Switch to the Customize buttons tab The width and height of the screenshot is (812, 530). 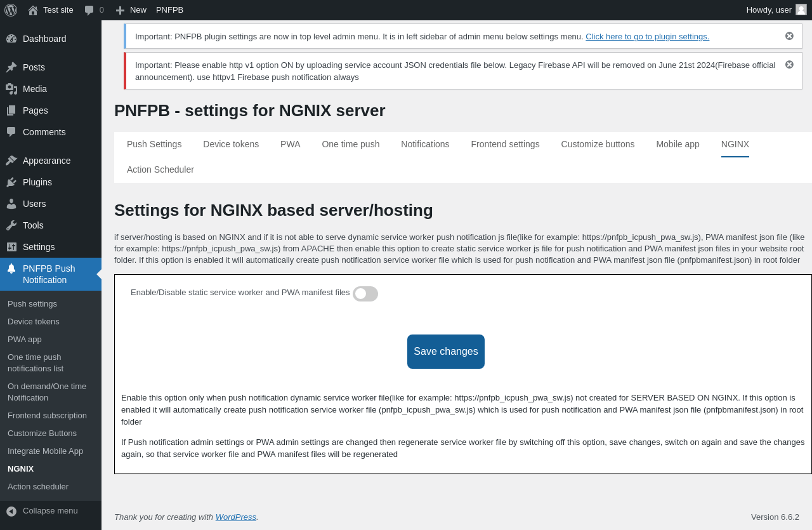coord(598,144)
